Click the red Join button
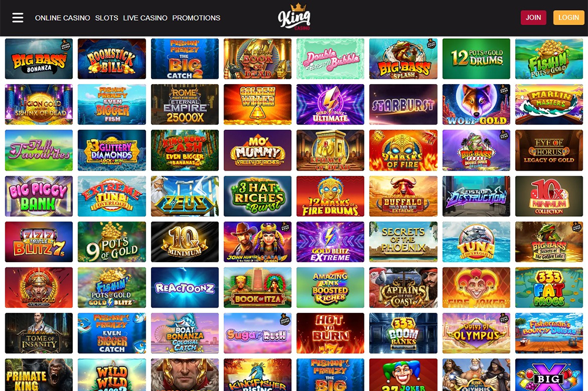588x391 pixels. [533, 18]
